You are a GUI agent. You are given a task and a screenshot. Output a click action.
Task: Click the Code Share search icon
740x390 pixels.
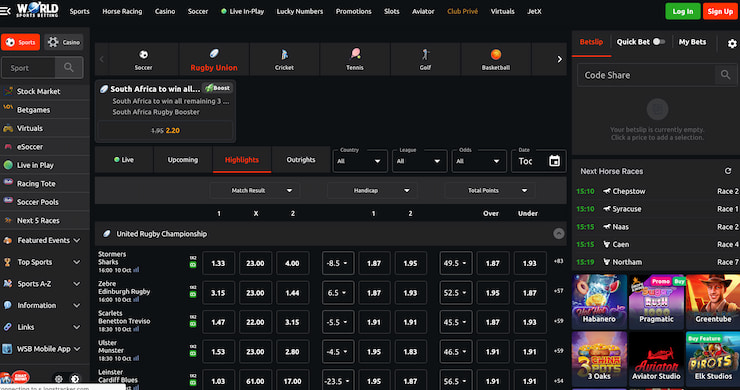(x=725, y=75)
